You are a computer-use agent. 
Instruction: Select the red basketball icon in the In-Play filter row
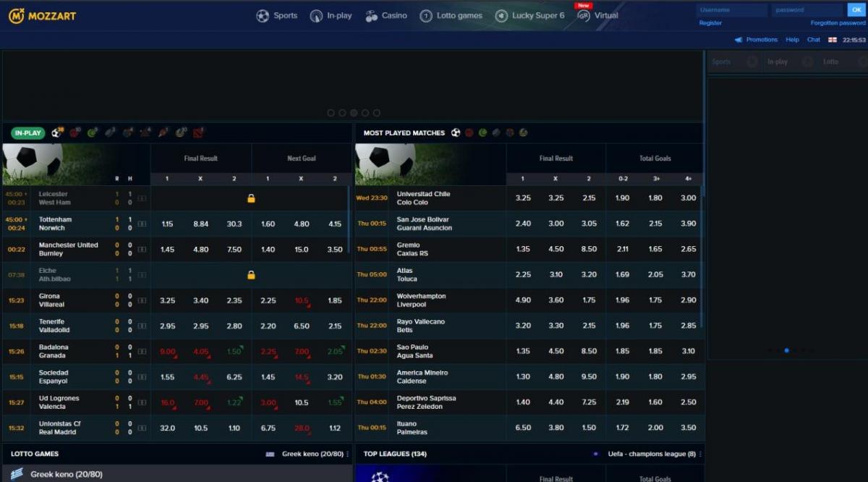75,133
